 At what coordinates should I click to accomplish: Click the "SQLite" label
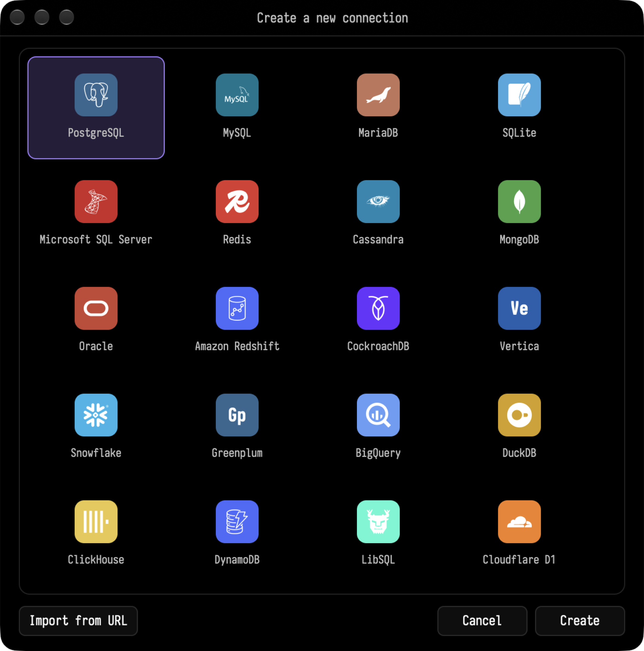(519, 133)
